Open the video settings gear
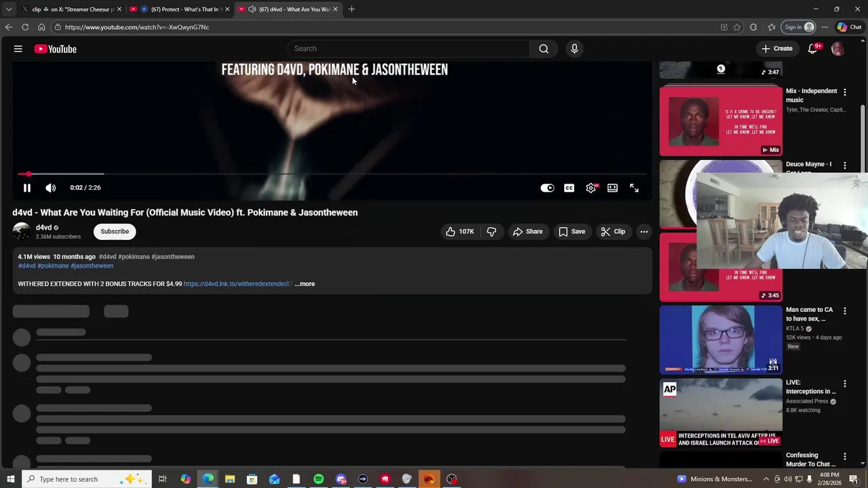868x488 pixels. pyautogui.click(x=591, y=188)
